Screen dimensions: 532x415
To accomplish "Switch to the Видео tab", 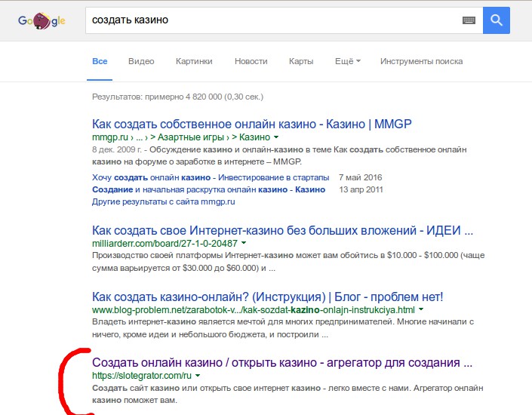I will coord(141,61).
